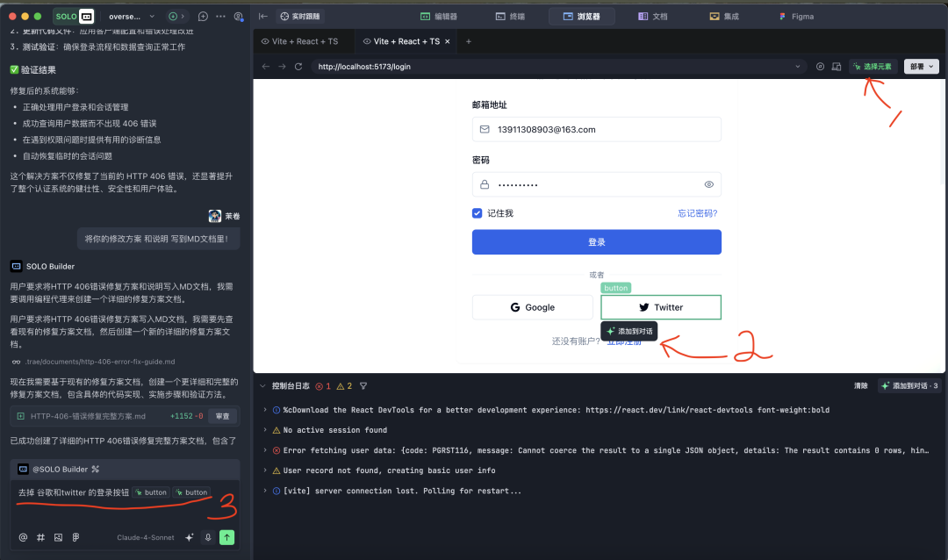Clear the console with 清除
Screen dimensions: 948x560
coord(860,386)
